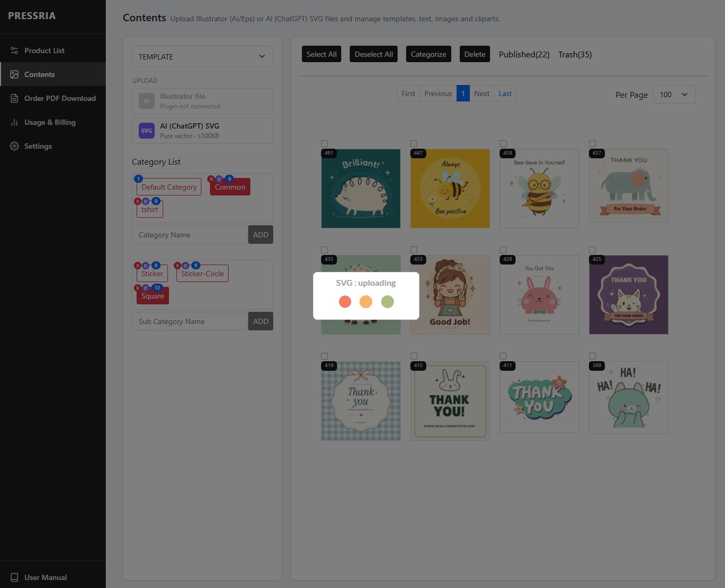This screenshot has width=725, height=588.
Task: Click the Sub Category Name input field
Action: point(190,321)
